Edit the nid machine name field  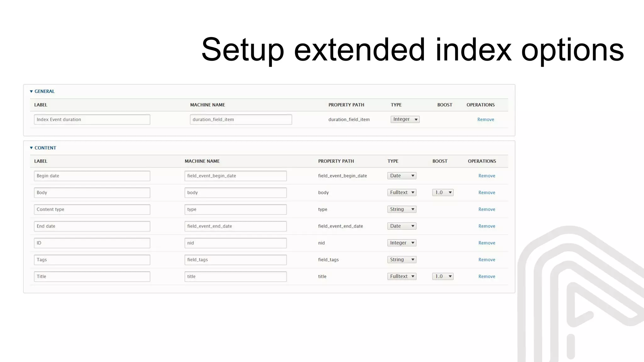(236, 243)
